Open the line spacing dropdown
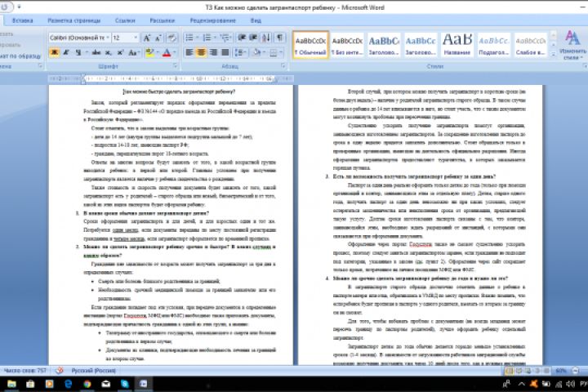Image resolution: width=588 pixels, height=392 pixels. [240, 52]
